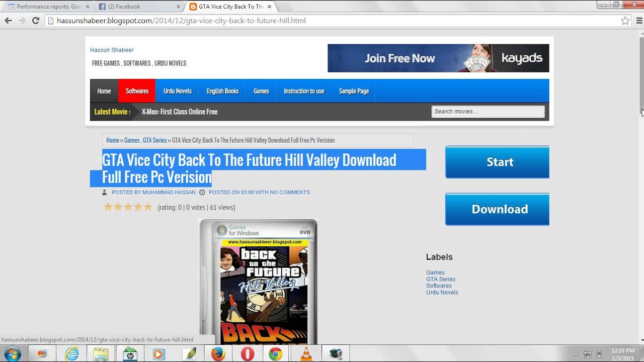644x362 pixels.
Task: Click the GTA Series breadcrumb link
Action: click(155, 140)
